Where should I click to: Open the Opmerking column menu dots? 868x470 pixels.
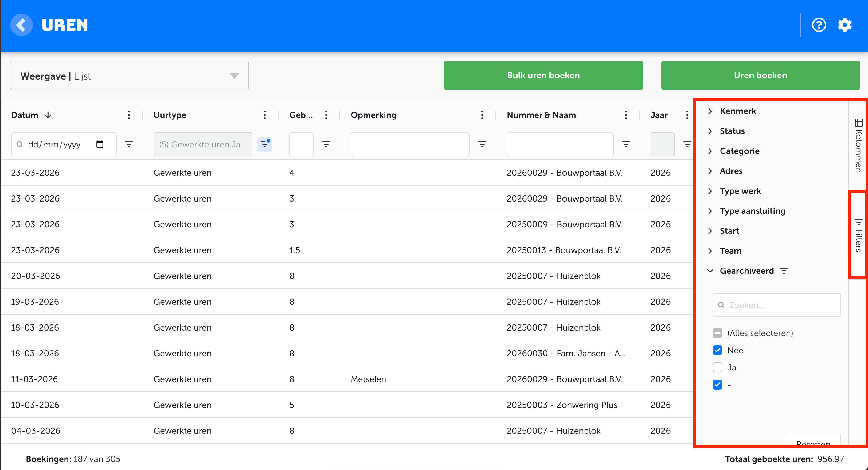tap(482, 115)
